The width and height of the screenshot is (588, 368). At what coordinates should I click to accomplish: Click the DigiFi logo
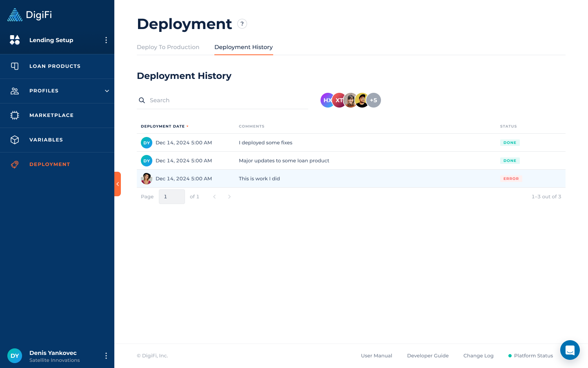(x=29, y=15)
